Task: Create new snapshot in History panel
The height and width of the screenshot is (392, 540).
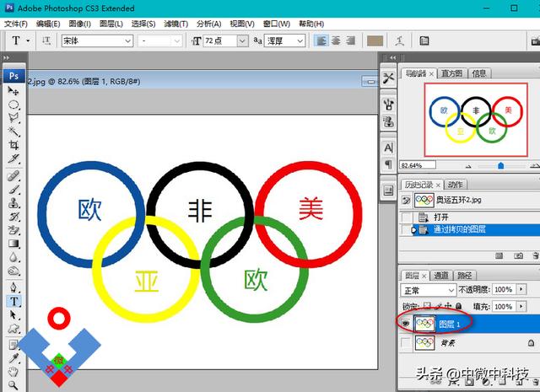Action: (518, 255)
